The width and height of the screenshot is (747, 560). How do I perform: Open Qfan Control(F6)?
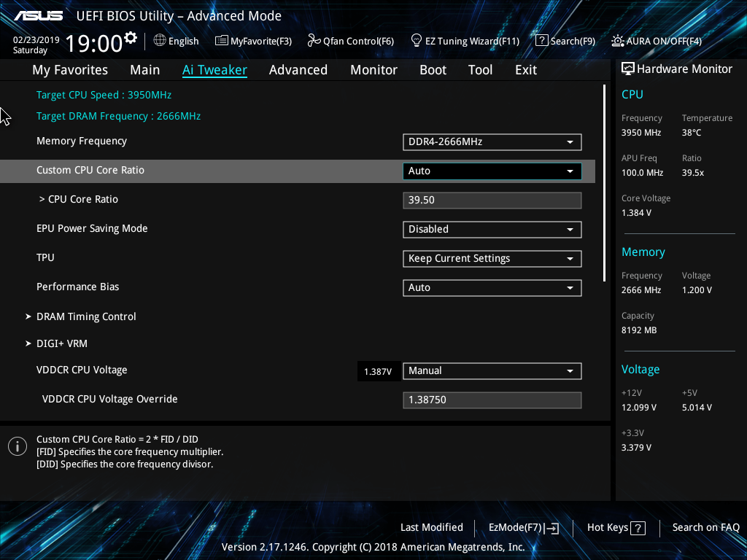coord(351,41)
